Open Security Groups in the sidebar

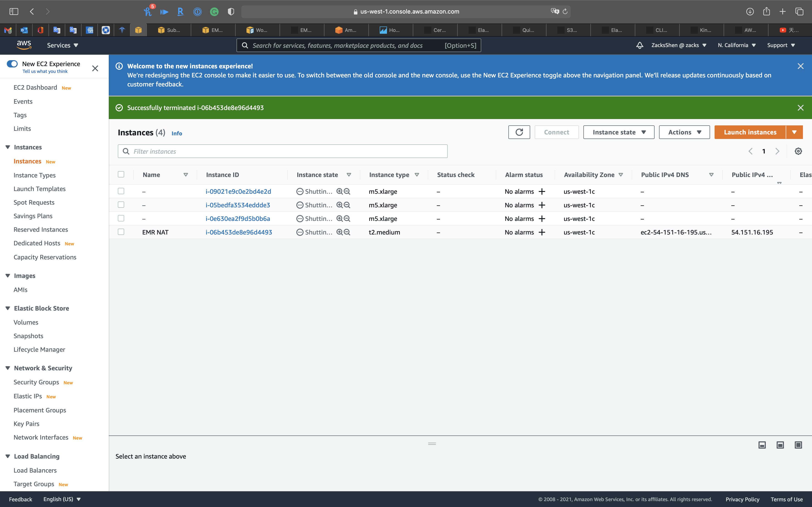(36, 382)
